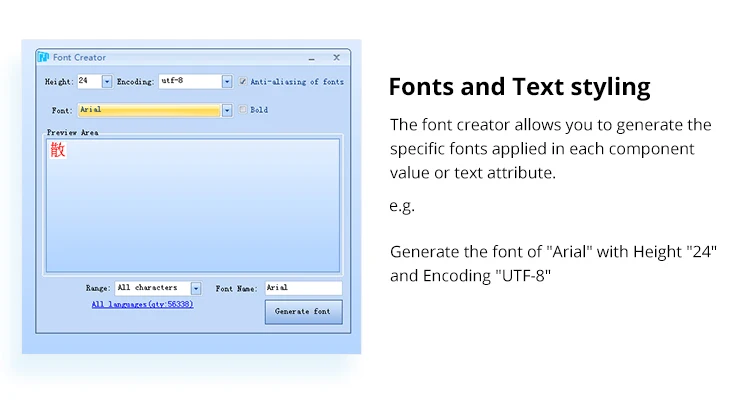750x411 pixels.
Task: Toggle Anti-aliasing of fonts checkbox
Action: pos(243,81)
